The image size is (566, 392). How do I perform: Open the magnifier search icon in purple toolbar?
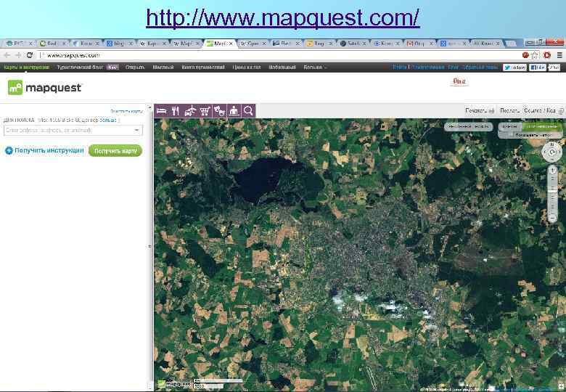pos(248,111)
